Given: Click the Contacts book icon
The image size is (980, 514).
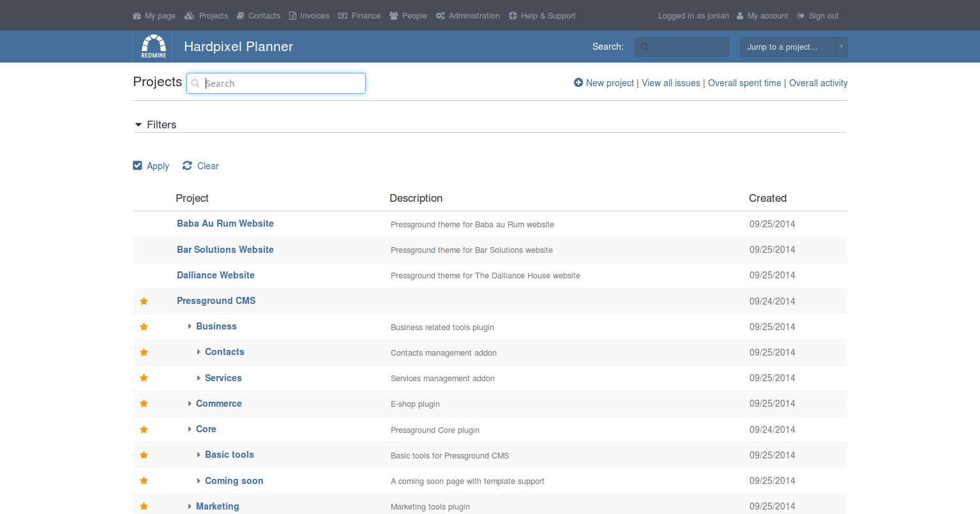Looking at the screenshot, I should coord(241,16).
